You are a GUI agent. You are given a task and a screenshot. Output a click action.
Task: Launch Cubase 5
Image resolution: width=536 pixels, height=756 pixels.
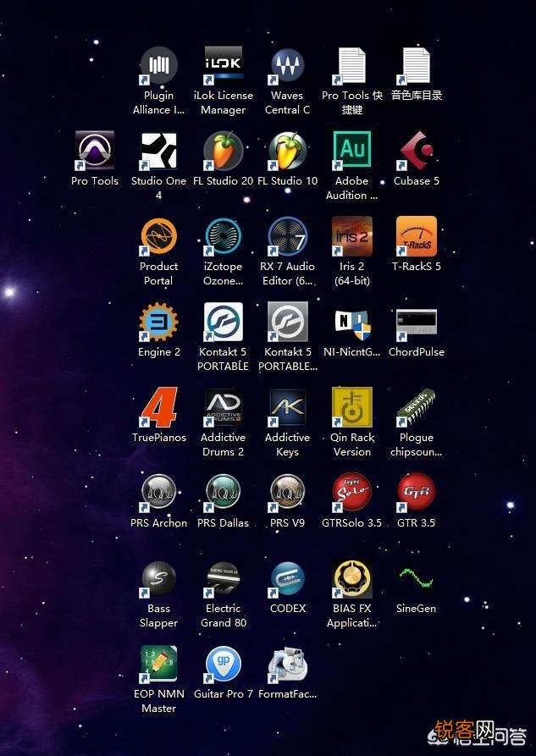click(417, 151)
